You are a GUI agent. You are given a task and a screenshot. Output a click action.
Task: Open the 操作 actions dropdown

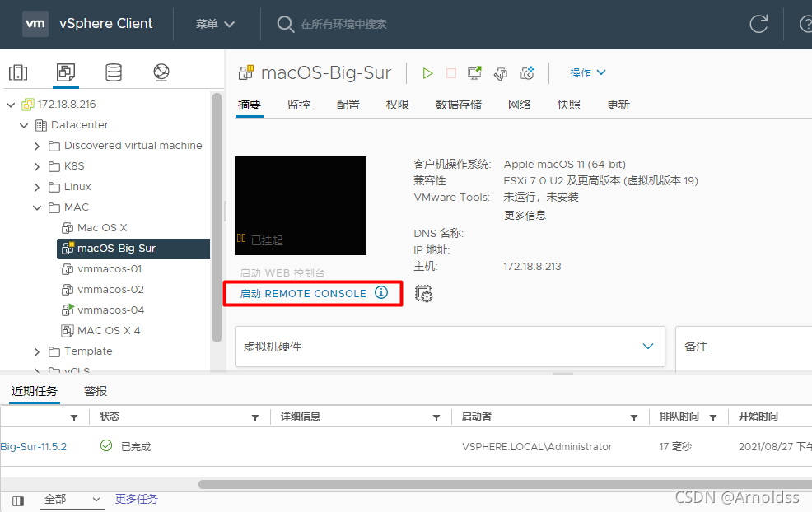coord(587,73)
